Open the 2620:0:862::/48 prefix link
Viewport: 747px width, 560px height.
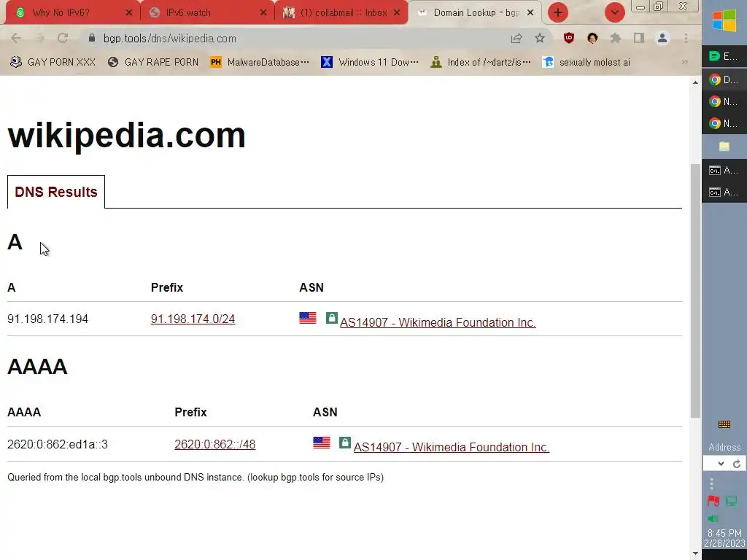[215, 444]
